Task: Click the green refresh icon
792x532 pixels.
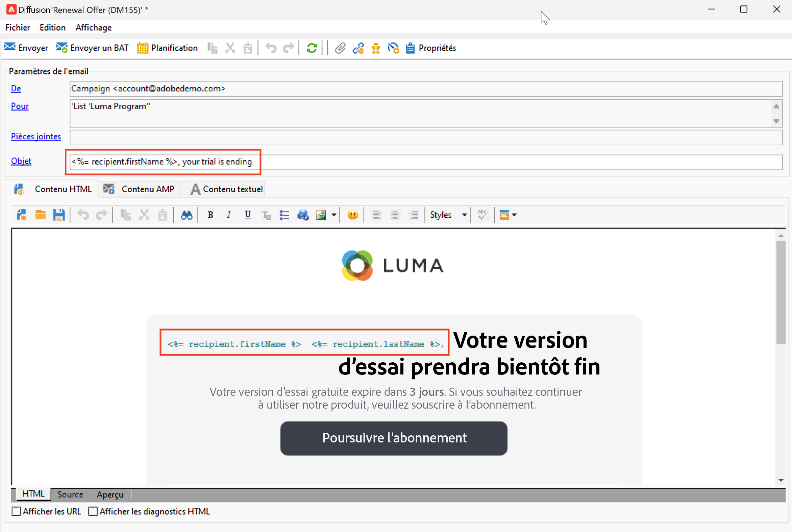Action: pyautogui.click(x=312, y=48)
